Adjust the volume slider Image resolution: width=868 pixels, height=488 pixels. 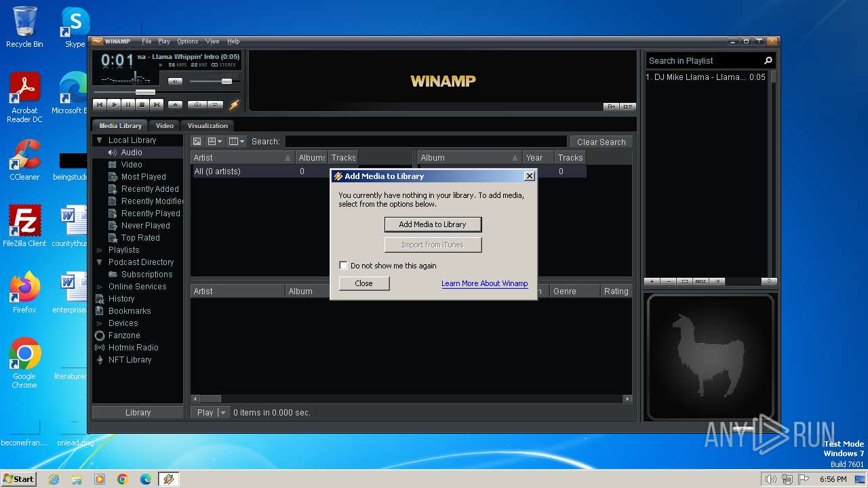[x=226, y=81]
